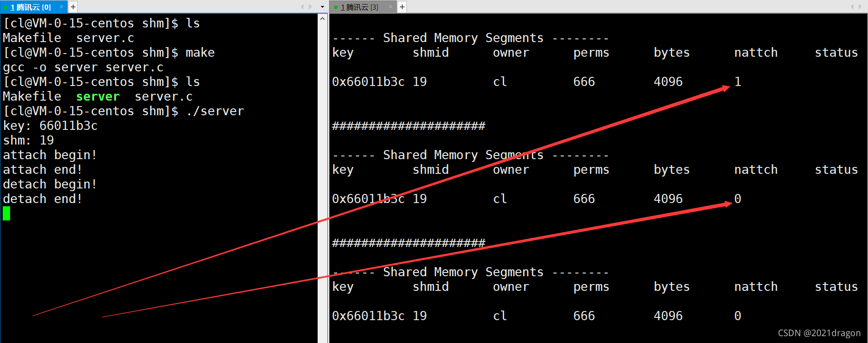Click the green status dot on the 腾讯云 [0] tab
The image size is (868, 343).
click(x=5, y=7)
